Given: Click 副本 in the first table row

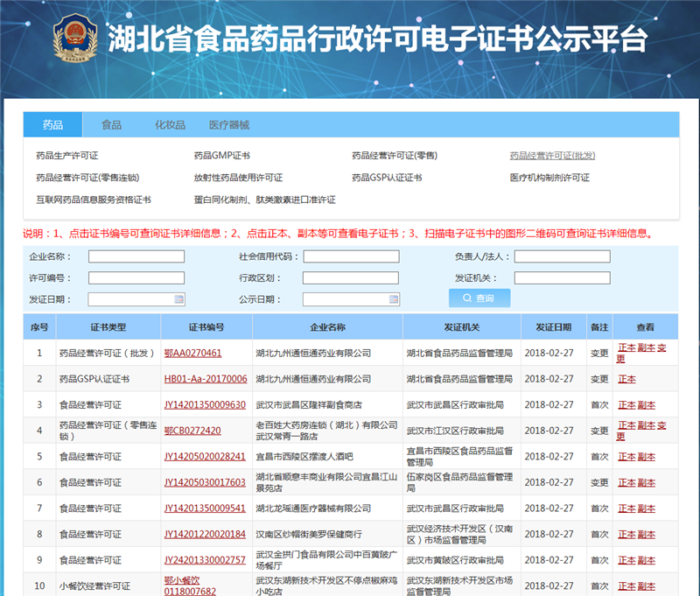Looking at the screenshot, I should (647, 347).
